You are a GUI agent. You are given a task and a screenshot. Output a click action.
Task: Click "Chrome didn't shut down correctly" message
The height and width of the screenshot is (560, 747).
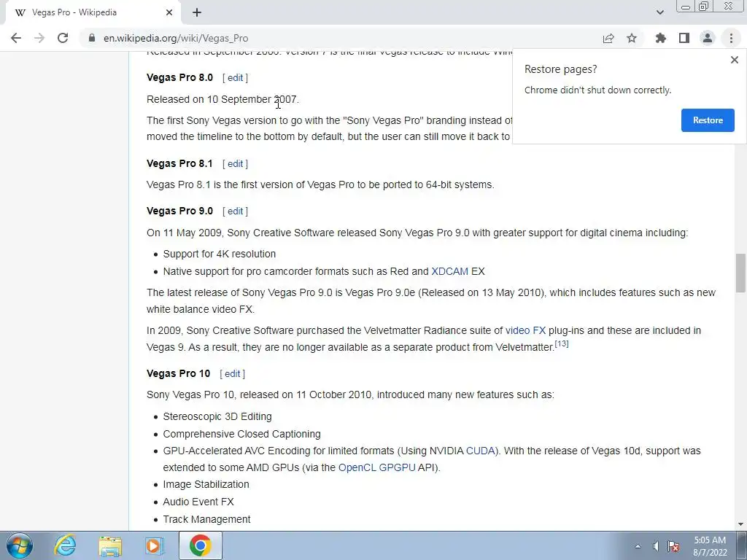(x=597, y=90)
